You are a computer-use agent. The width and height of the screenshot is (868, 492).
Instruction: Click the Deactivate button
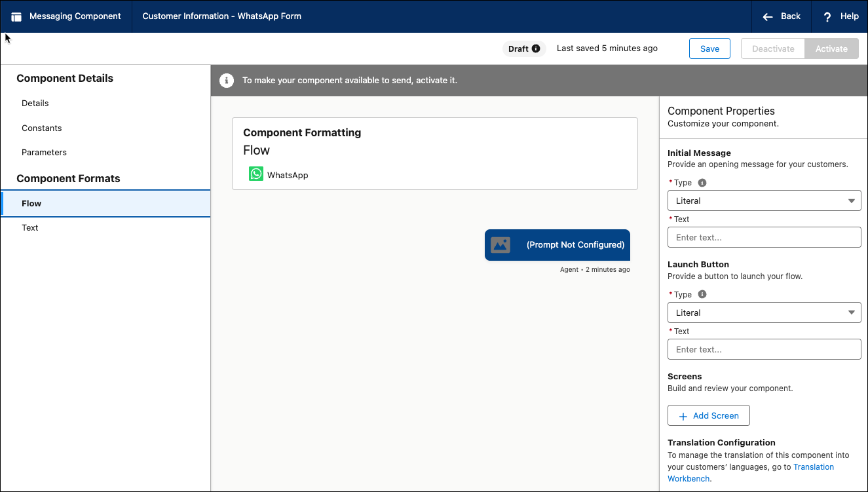pos(773,48)
